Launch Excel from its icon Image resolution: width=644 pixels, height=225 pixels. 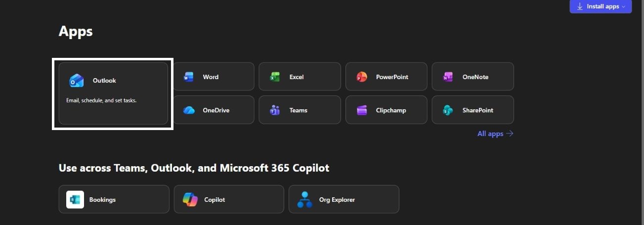(x=275, y=77)
